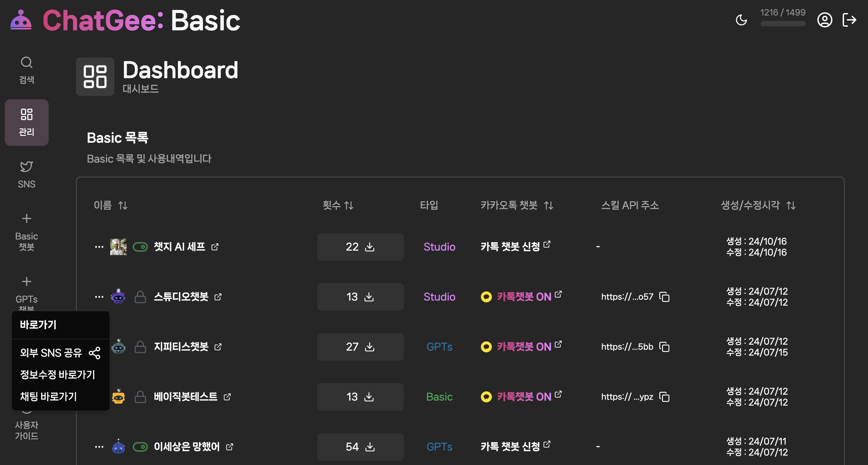Click the 1216 / 1499 usage progress bar
This screenshot has width=868, height=465.
783,24
